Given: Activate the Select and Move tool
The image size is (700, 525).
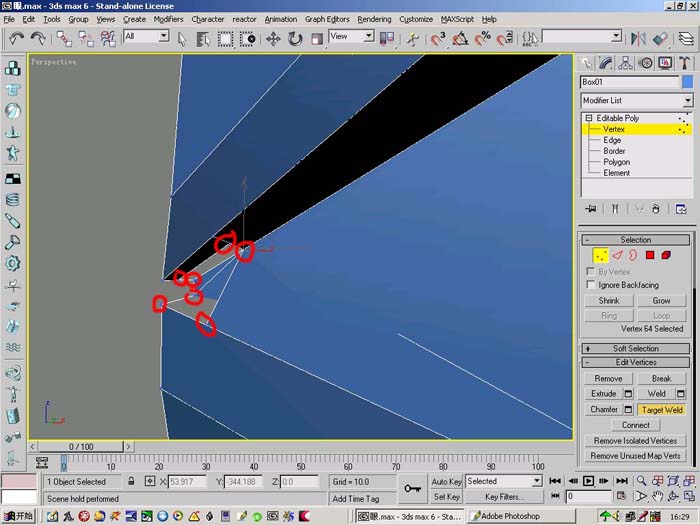Looking at the screenshot, I should point(273,39).
